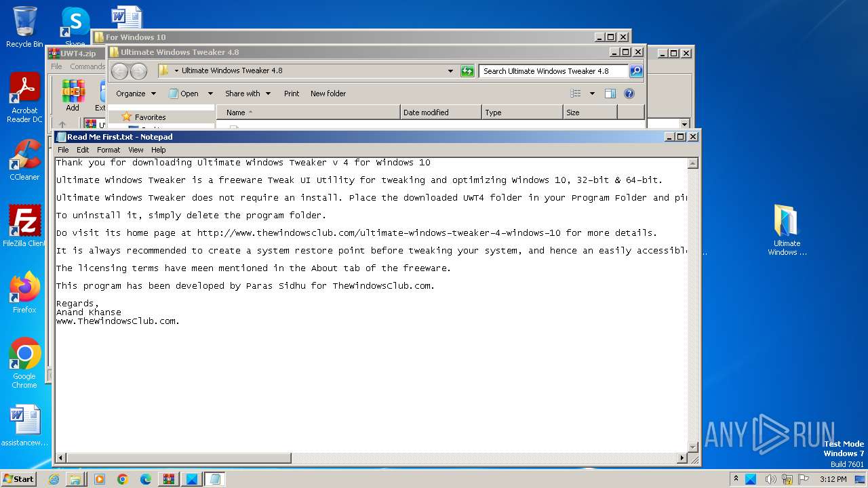The width and height of the screenshot is (868, 488).
Task: Select Acrobat Reader DC desktop icon
Action: (24, 98)
